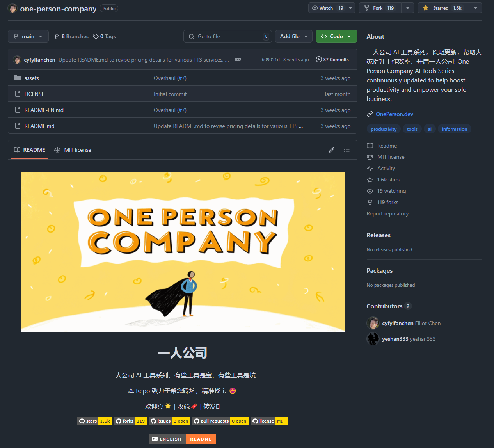494x448 pixels.
Task: Expand the main branch dropdown
Action: click(28, 36)
